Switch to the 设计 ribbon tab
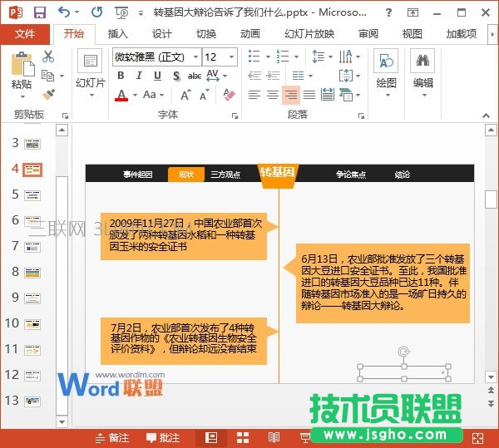Viewport: 499px width, 448px height. click(161, 34)
